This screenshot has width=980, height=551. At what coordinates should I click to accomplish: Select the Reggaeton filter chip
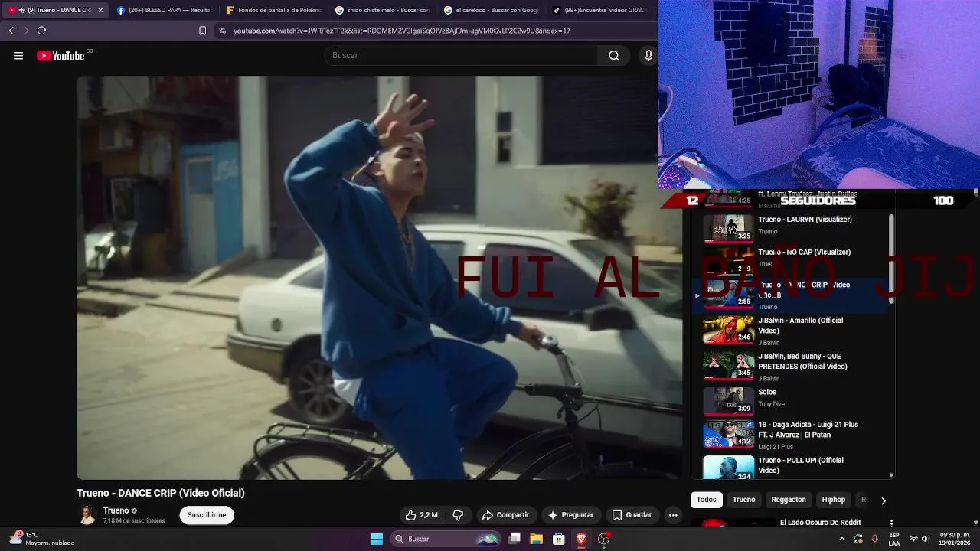(x=789, y=500)
